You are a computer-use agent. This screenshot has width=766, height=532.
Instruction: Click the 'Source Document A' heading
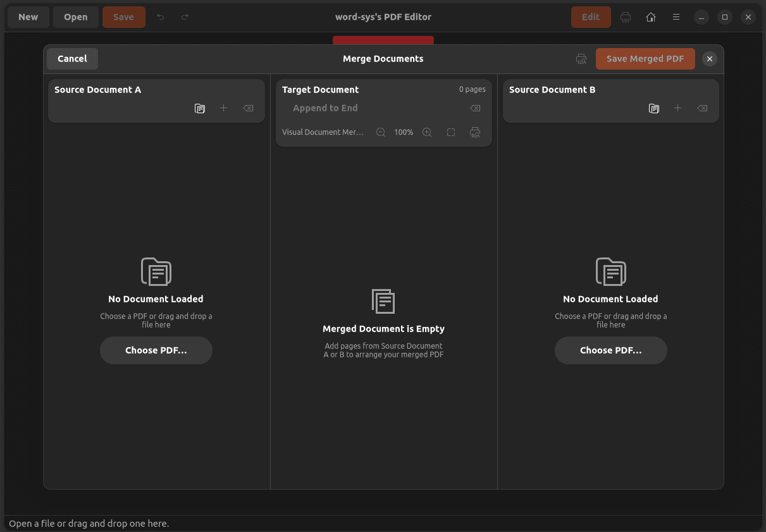pos(98,90)
